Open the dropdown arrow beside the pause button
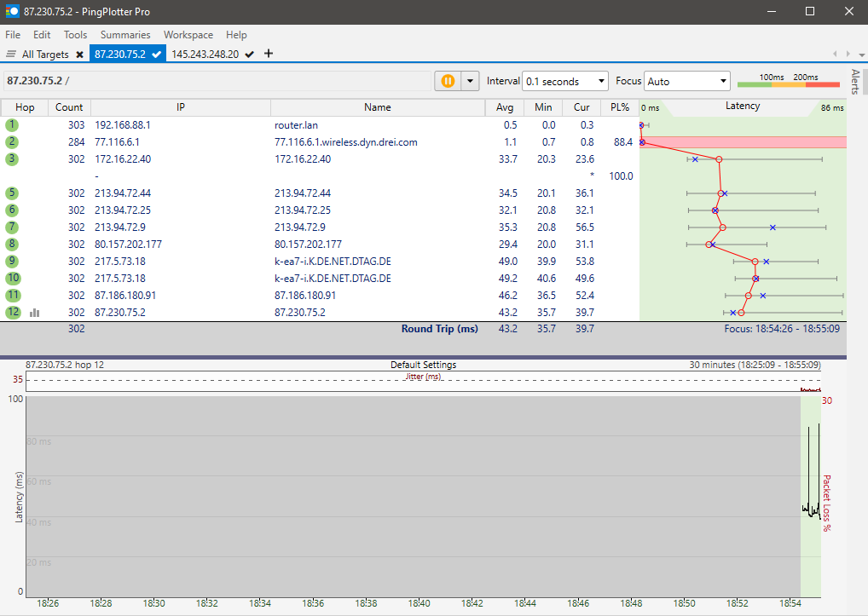Image resolution: width=868 pixels, height=616 pixels. (x=470, y=81)
